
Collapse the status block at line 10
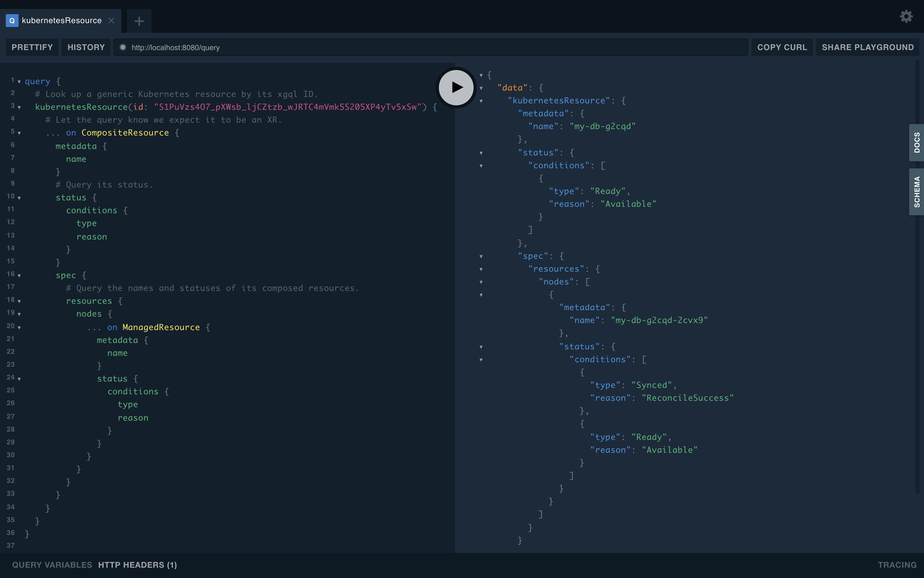(x=19, y=198)
